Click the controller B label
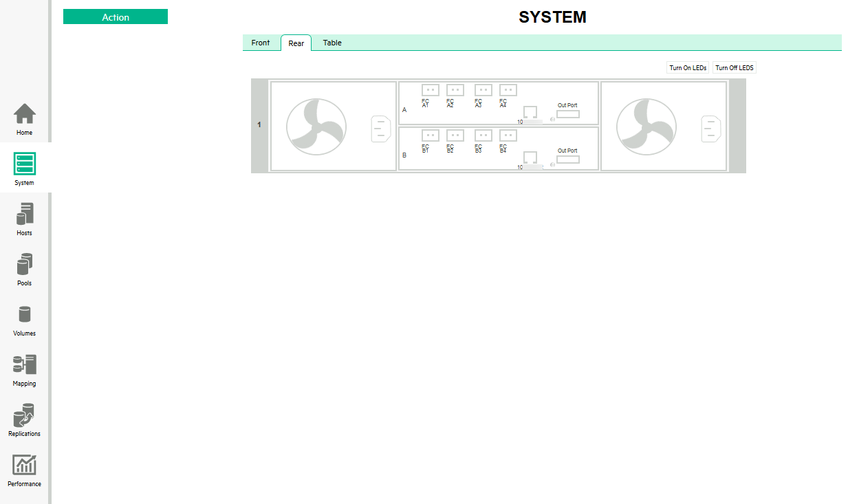Viewport: 848px width, 504px height. coord(404,155)
